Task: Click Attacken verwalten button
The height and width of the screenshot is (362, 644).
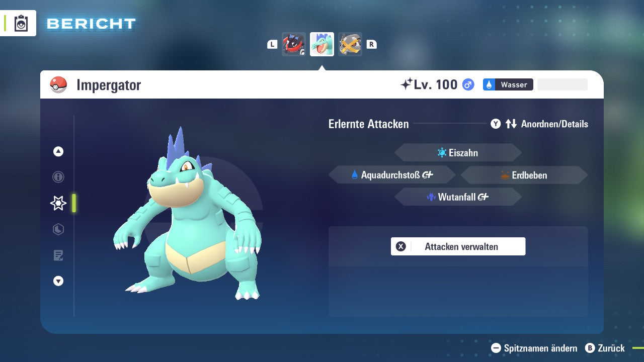Action: [458, 246]
